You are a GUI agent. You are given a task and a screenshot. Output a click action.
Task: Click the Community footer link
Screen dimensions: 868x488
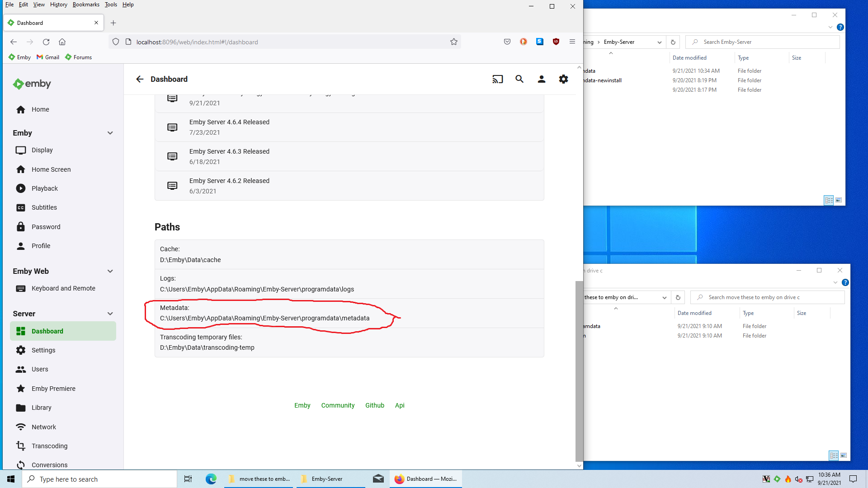click(x=338, y=405)
